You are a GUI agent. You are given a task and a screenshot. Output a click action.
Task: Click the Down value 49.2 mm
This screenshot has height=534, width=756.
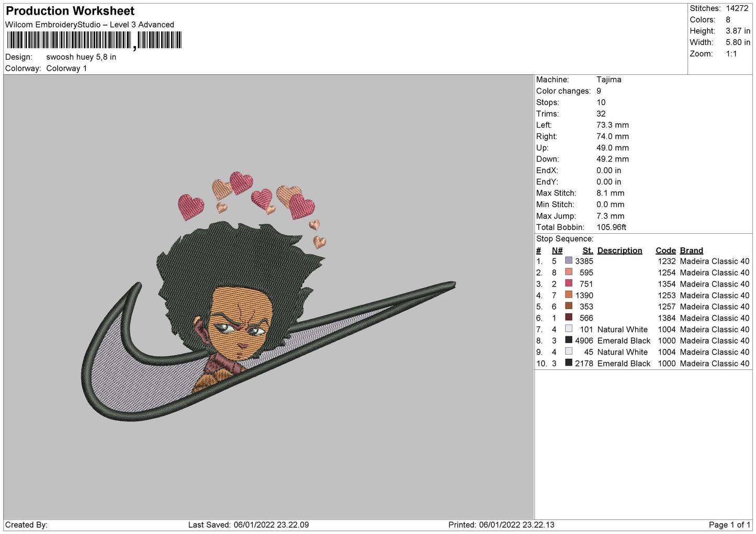point(613,159)
